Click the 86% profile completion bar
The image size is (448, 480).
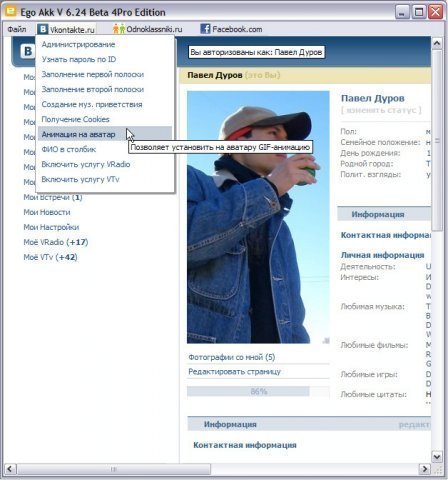(258, 391)
